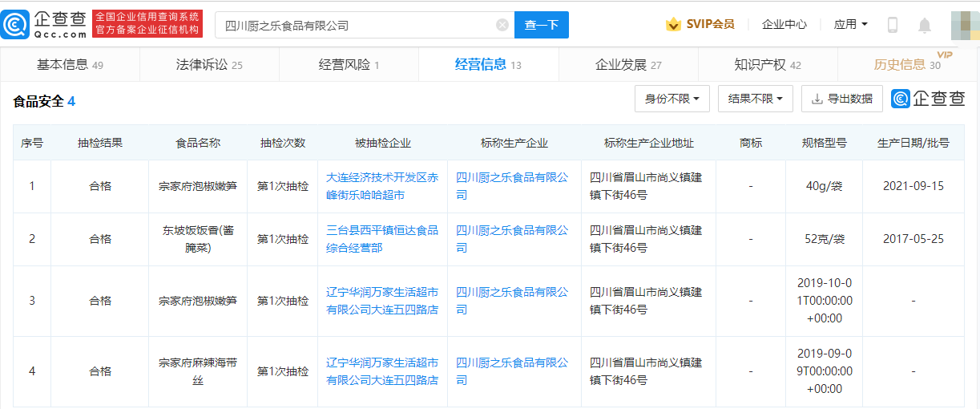Open row 1 四川厨之乐食品有限公司 link

click(512, 186)
